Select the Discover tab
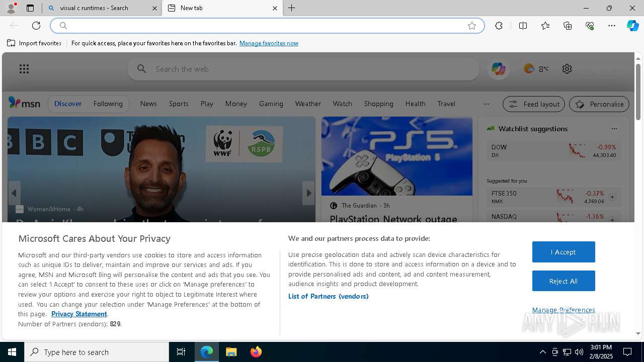The image size is (644, 362). tap(68, 104)
